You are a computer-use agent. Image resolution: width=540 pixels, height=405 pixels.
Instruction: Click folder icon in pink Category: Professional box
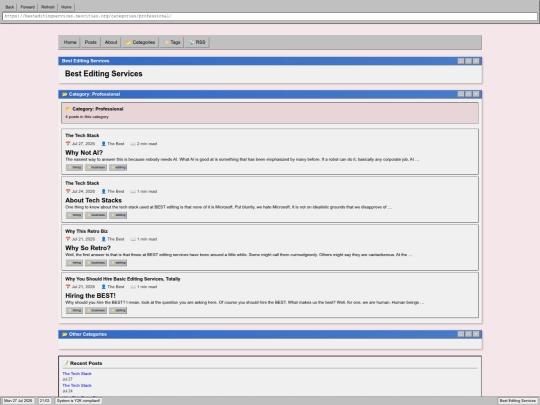click(68, 109)
